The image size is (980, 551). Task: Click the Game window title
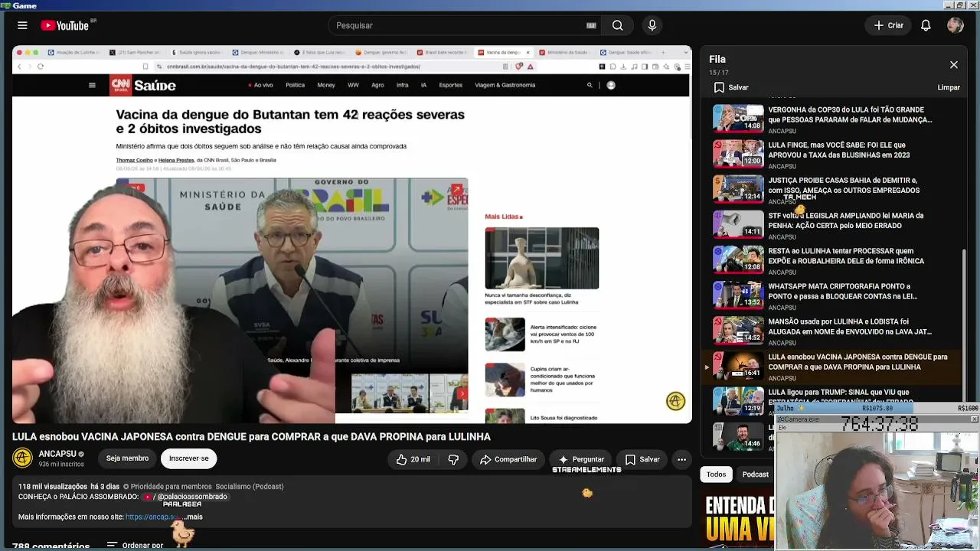coord(24,5)
